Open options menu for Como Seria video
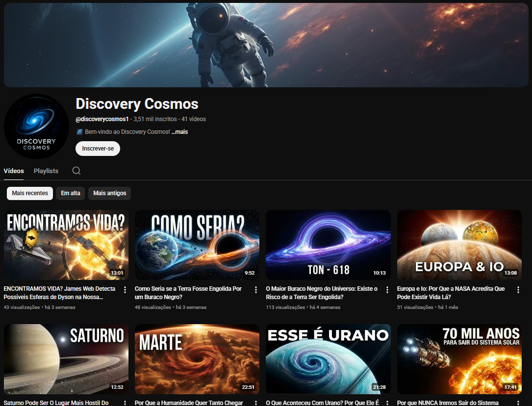 pos(256,290)
